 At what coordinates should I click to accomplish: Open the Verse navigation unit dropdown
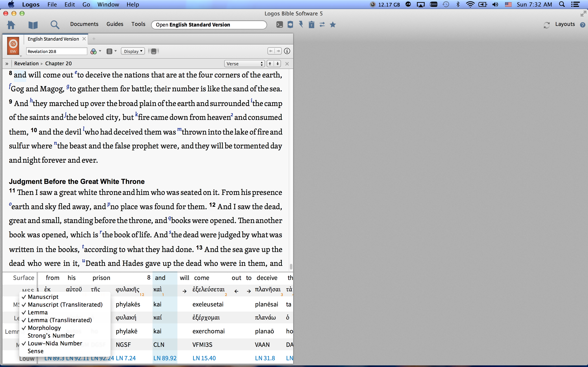(244, 64)
